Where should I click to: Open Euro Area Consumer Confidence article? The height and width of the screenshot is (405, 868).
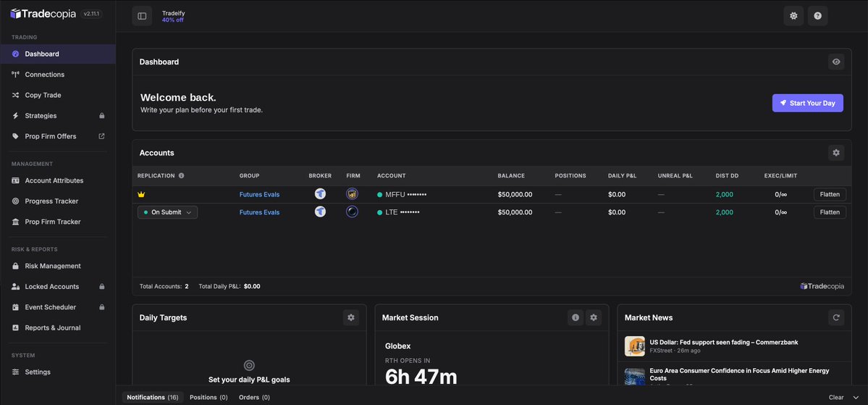740,374
